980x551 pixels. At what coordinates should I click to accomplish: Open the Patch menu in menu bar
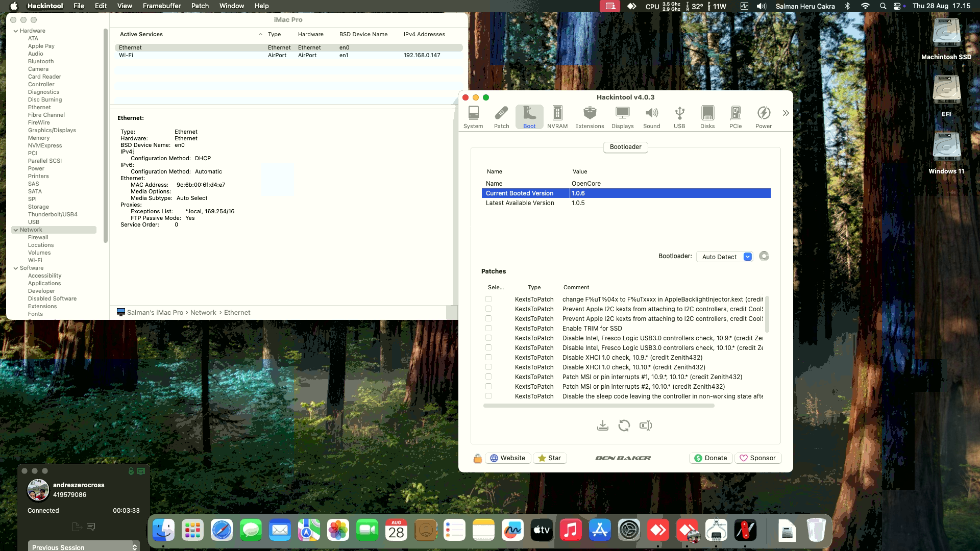coord(200,6)
